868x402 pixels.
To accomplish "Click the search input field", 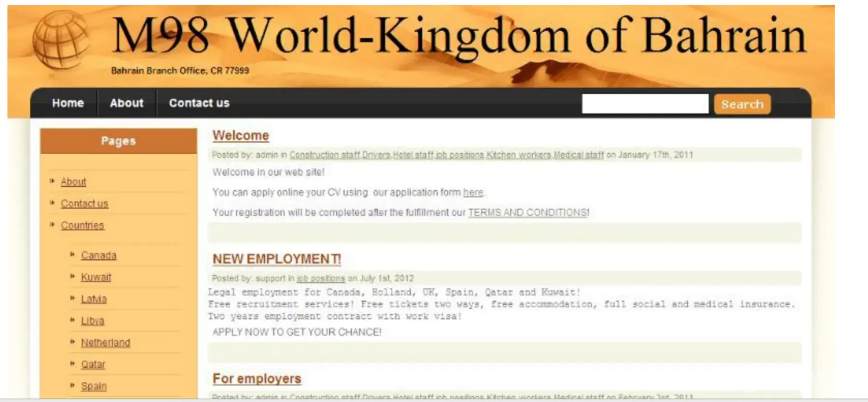I will click(x=645, y=104).
